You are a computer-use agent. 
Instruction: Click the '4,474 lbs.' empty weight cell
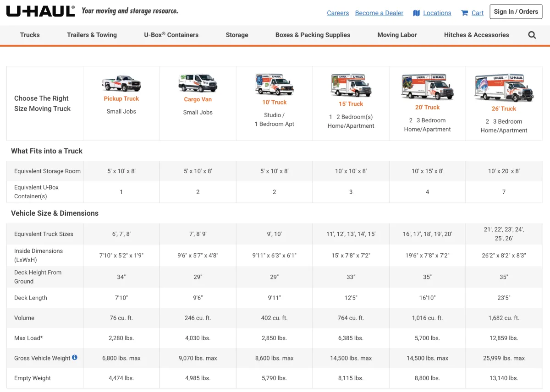click(x=121, y=378)
